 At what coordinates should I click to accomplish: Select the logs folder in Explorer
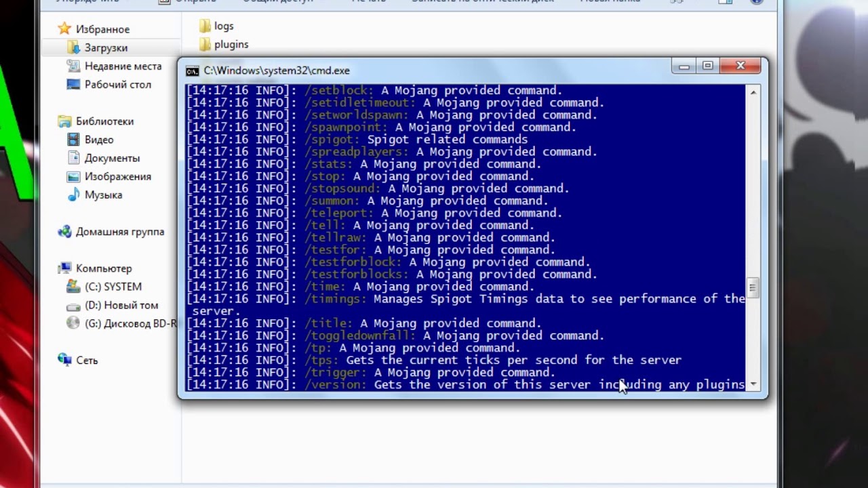(x=223, y=26)
